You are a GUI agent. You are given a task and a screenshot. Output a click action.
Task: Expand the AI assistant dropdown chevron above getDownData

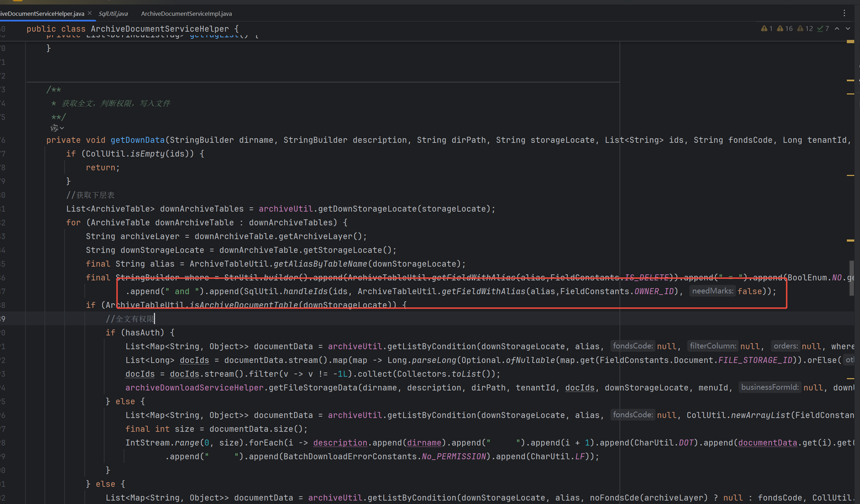62,128
